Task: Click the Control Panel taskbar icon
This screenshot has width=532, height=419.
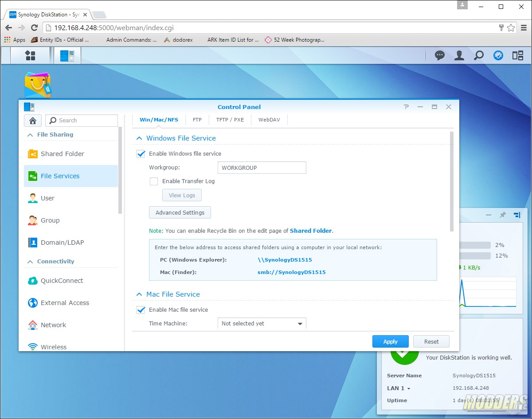Action: pyautogui.click(x=67, y=55)
